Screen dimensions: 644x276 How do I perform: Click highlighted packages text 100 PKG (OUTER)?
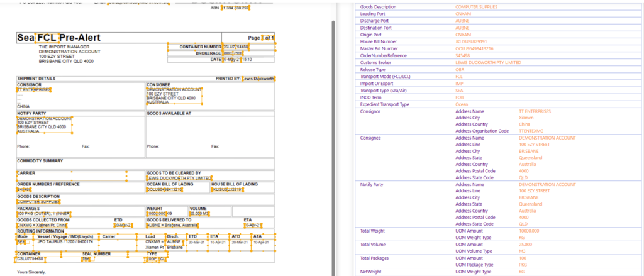pyautogui.click(x=44, y=214)
